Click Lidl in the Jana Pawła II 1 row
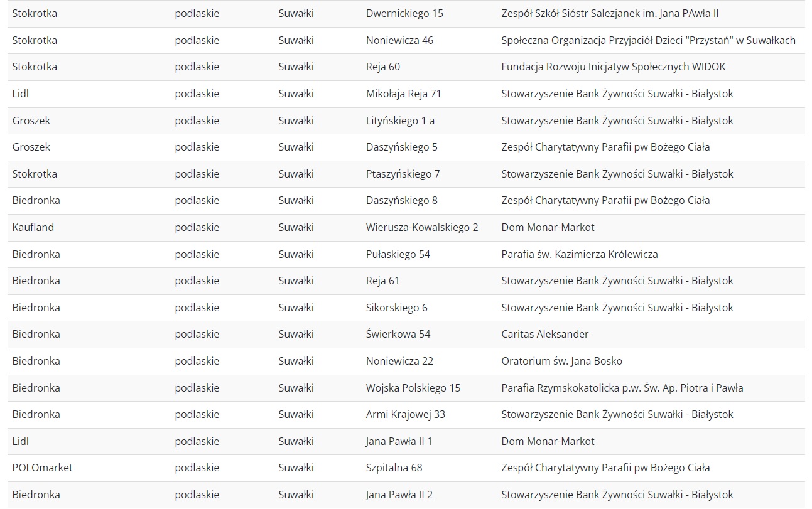Viewport: 812px width, 509px height. pos(21,441)
